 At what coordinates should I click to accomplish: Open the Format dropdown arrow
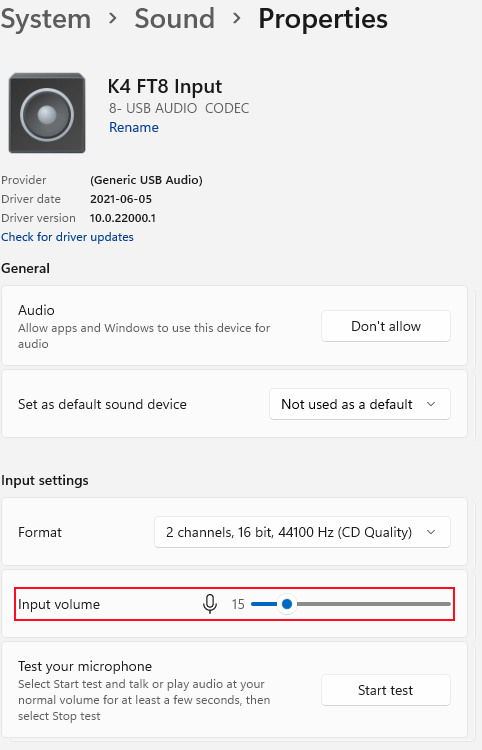click(431, 532)
